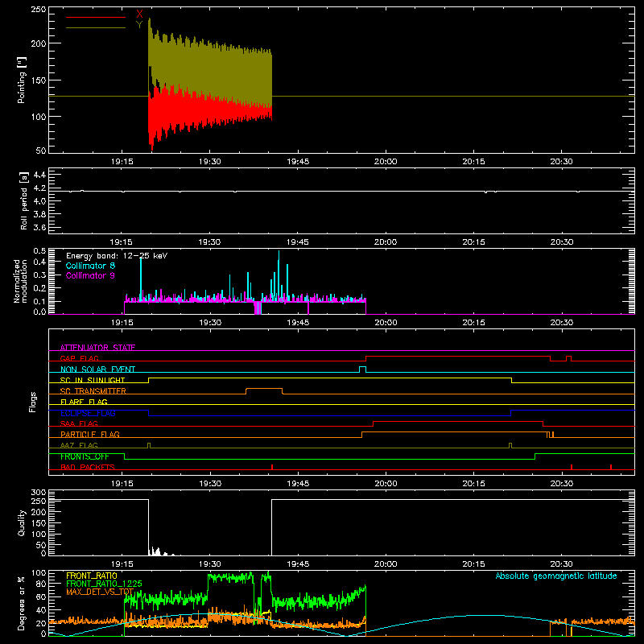Click the '100' tick on the Degrees or % axis

click(38, 573)
